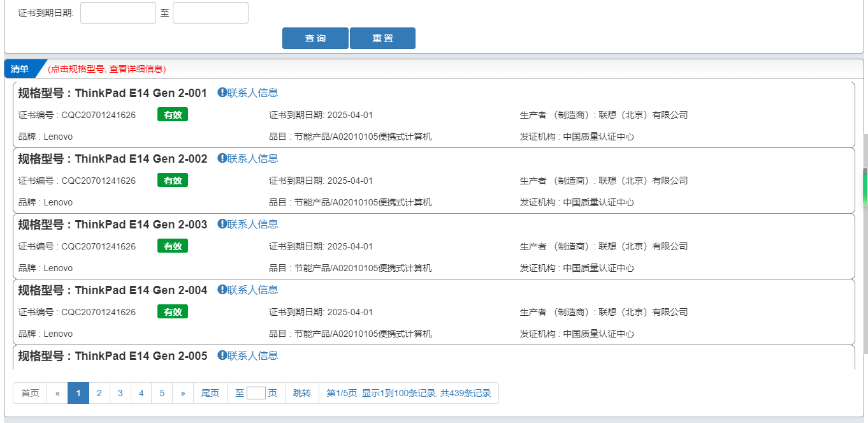The width and height of the screenshot is (868, 423).
Task: Click the end date input after 至
Action: point(210,13)
